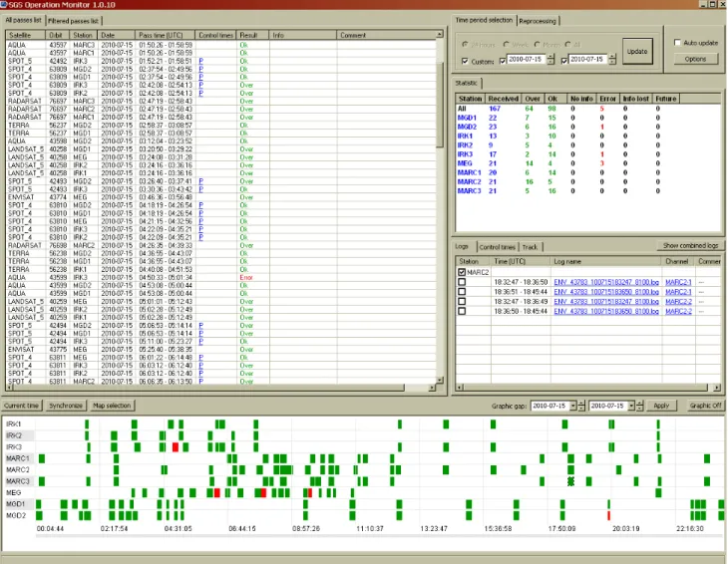728x564 pixels.
Task: Check the log row 18:36:50 - 18:45:44
Action: tap(462, 311)
